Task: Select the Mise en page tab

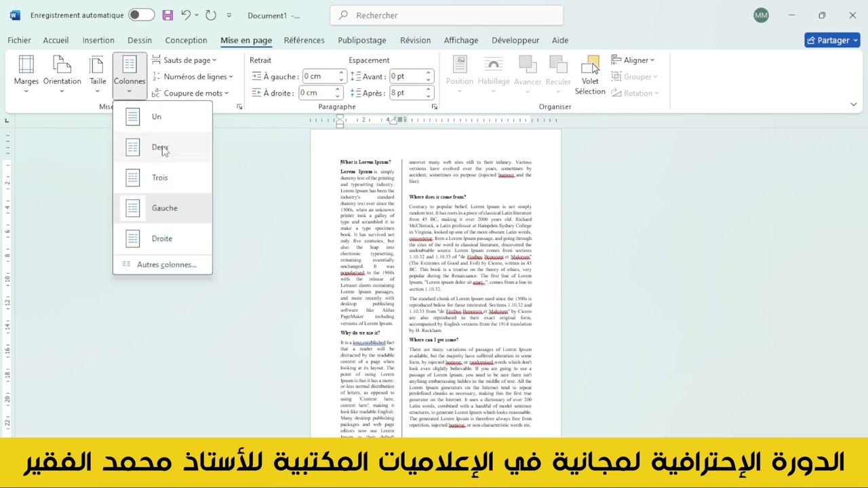Action: [x=246, y=40]
